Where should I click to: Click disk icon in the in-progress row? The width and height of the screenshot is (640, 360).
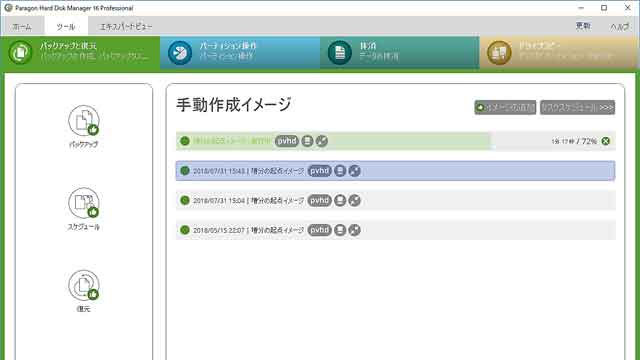tap(307, 141)
